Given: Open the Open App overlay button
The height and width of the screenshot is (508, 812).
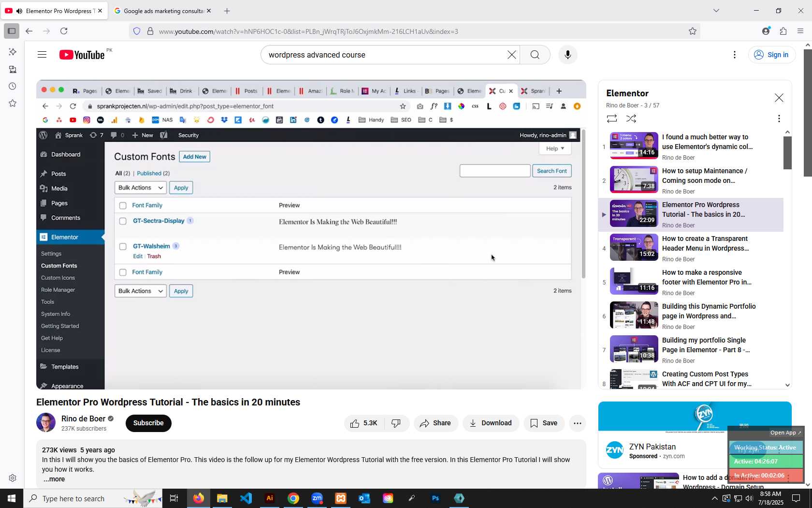Looking at the screenshot, I should [785, 433].
